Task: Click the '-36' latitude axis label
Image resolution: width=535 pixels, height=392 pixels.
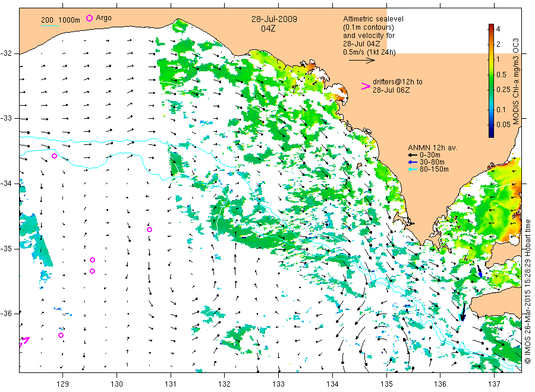Action: tap(6, 314)
